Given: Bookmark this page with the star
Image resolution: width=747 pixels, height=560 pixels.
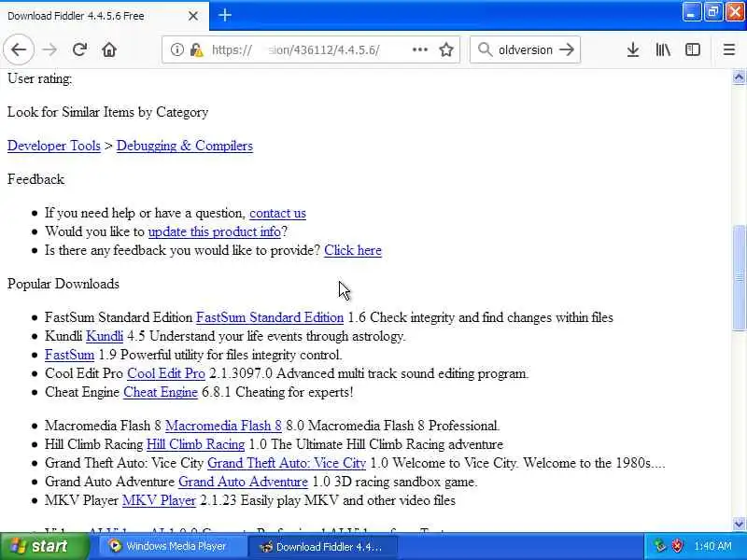Looking at the screenshot, I should click(446, 49).
